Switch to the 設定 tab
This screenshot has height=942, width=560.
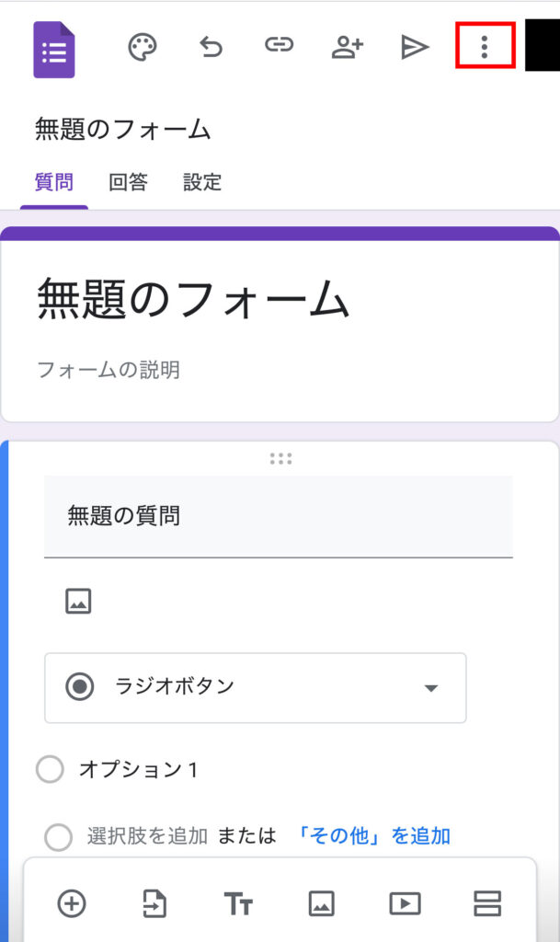202,182
